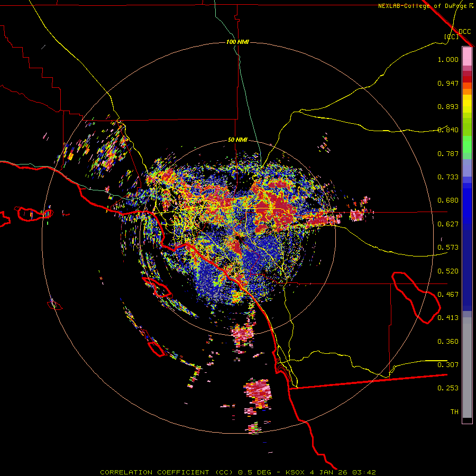Click the 'TH' threshold label on scale

coord(454,412)
